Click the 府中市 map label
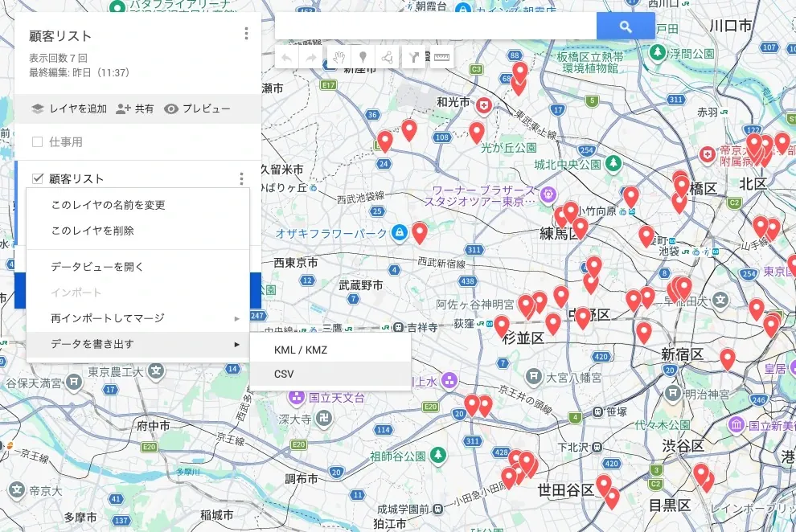The width and height of the screenshot is (796, 532). (x=154, y=426)
